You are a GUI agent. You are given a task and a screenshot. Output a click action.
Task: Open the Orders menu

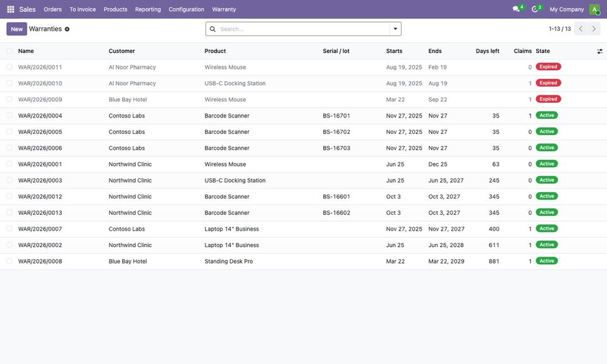[52, 9]
